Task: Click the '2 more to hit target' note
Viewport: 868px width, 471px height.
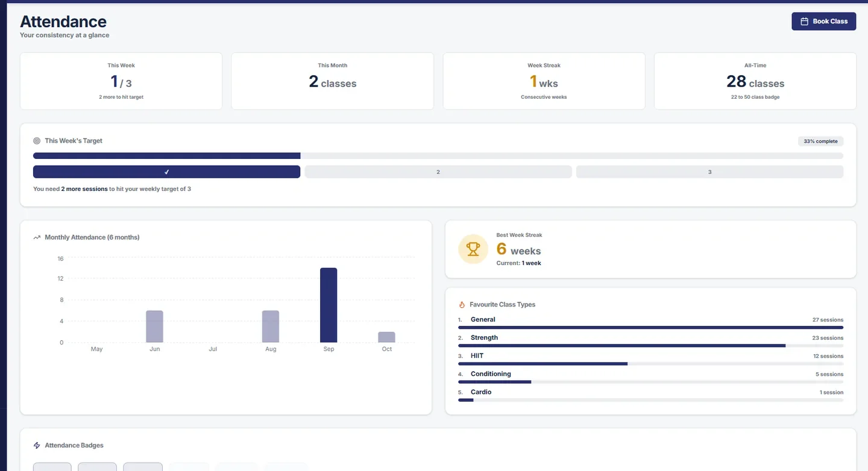Action: coord(121,97)
